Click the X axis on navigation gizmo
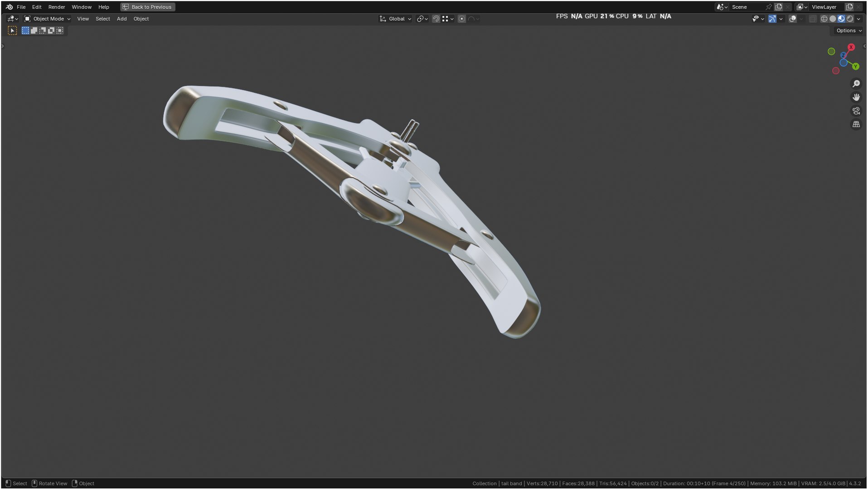 pyautogui.click(x=851, y=47)
